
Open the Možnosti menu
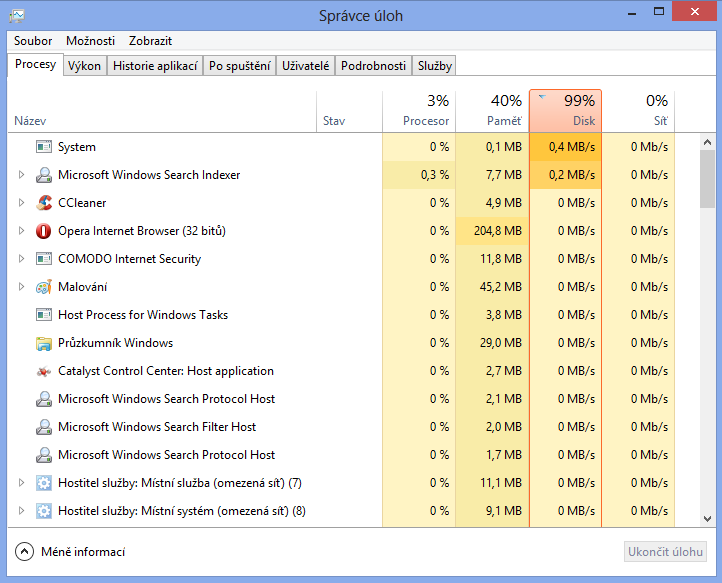(x=90, y=41)
